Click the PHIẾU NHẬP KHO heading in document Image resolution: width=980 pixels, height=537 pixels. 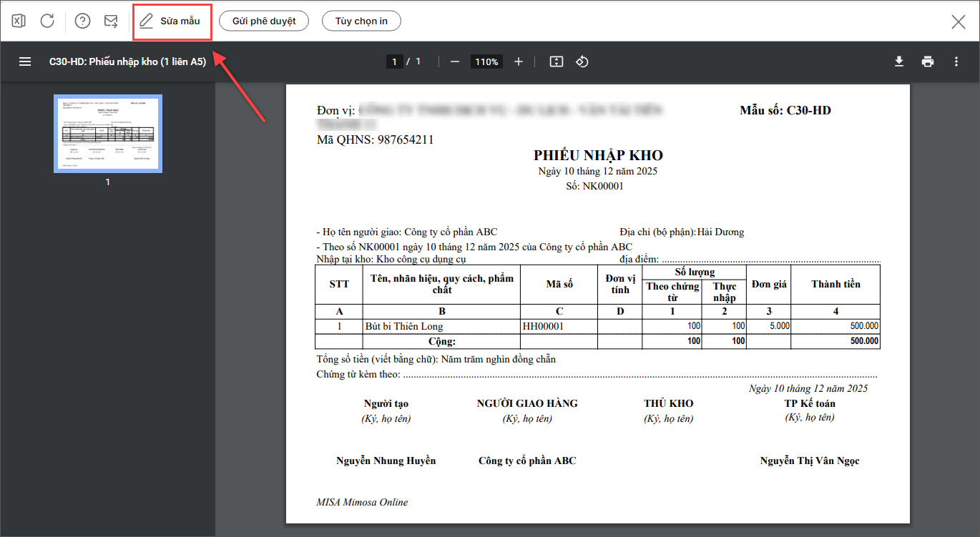coord(598,155)
